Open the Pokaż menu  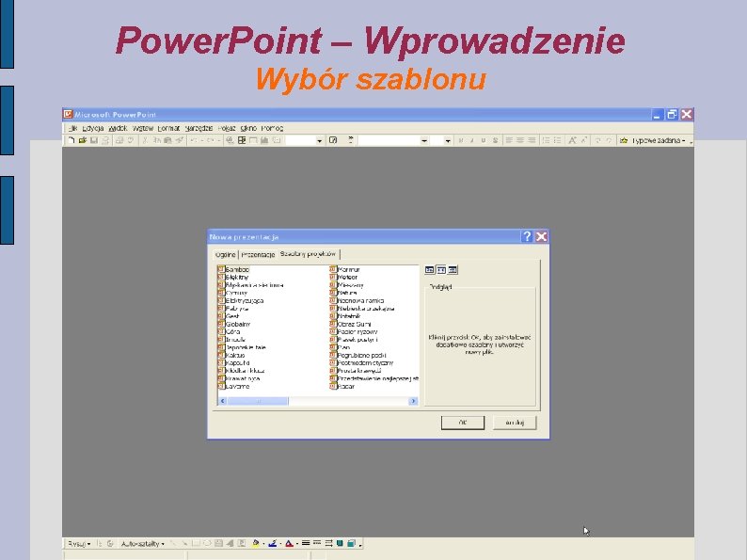tap(227, 128)
